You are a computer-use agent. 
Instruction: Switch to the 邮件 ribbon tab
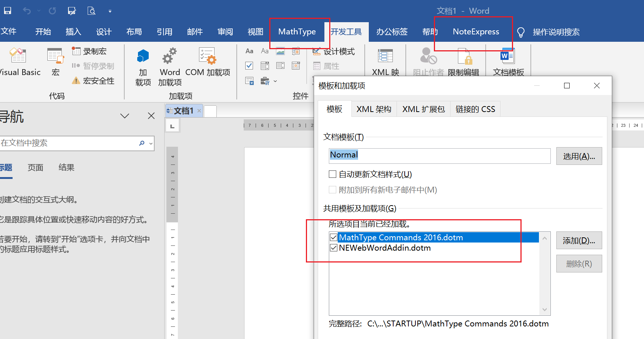click(x=195, y=32)
